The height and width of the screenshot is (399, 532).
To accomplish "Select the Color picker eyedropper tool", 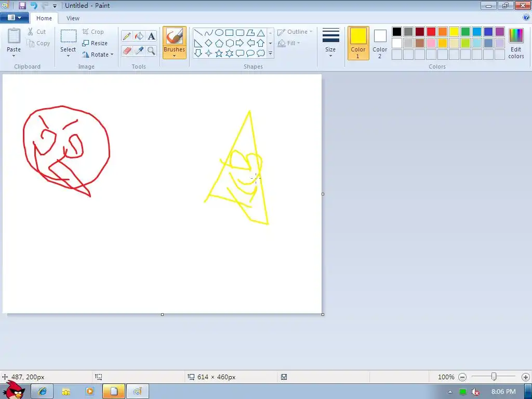I will (x=139, y=51).
